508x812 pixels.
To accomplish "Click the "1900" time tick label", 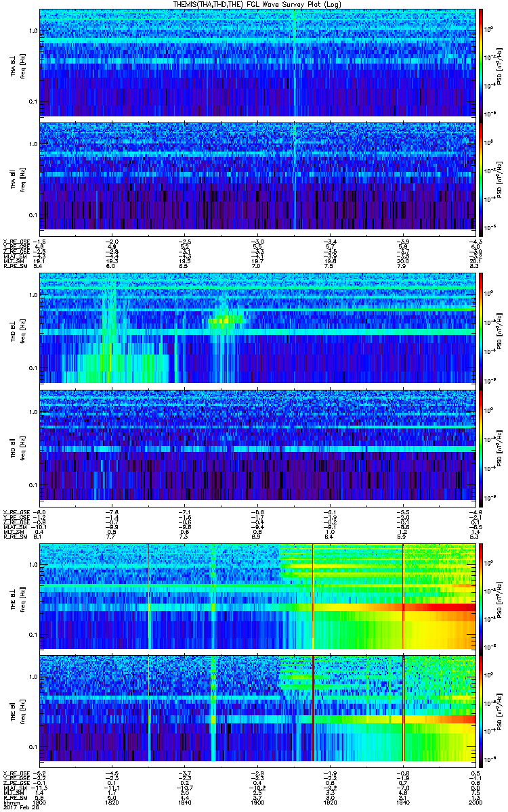I will (x=257, y=801).
